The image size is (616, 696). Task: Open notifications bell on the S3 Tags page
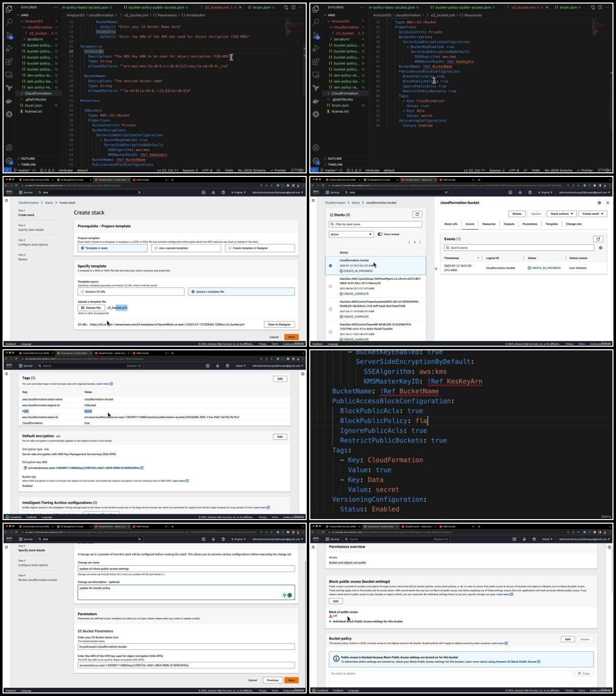218,365
